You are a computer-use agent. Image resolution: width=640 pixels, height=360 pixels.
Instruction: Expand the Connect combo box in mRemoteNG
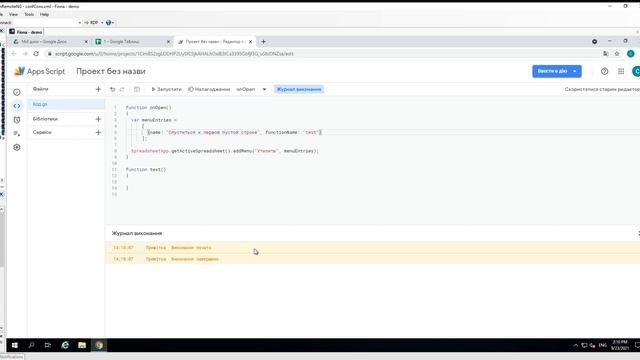80,22
